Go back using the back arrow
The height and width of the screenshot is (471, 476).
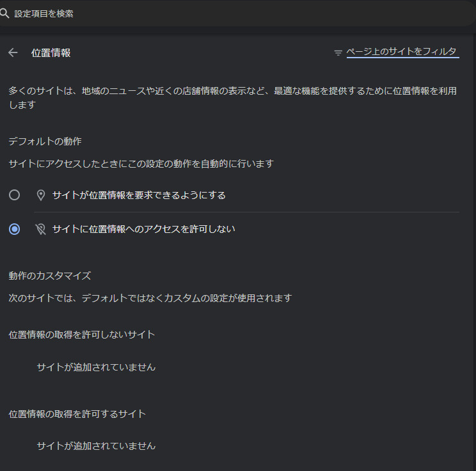[x=13, y=52]
